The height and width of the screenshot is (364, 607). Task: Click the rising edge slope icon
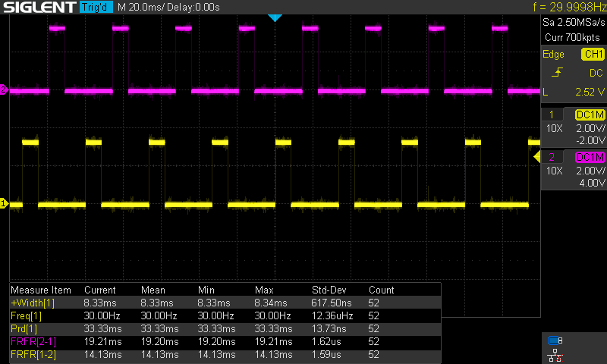[x=557, y=72]
